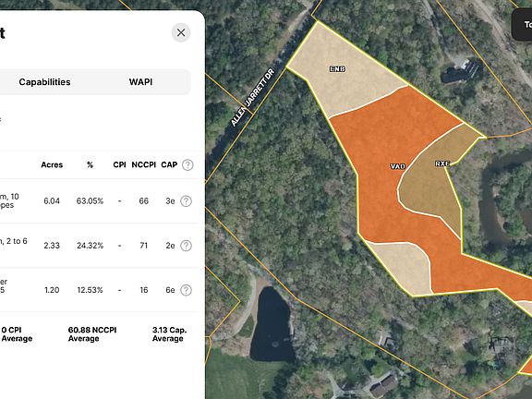Click the 60.88 NCCPI Average summary
Viewport: 532px width, 399px height.
tap(92, 334)
